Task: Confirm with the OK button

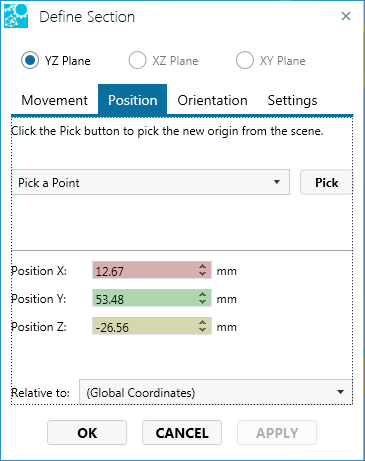Action: click(87, 433)
